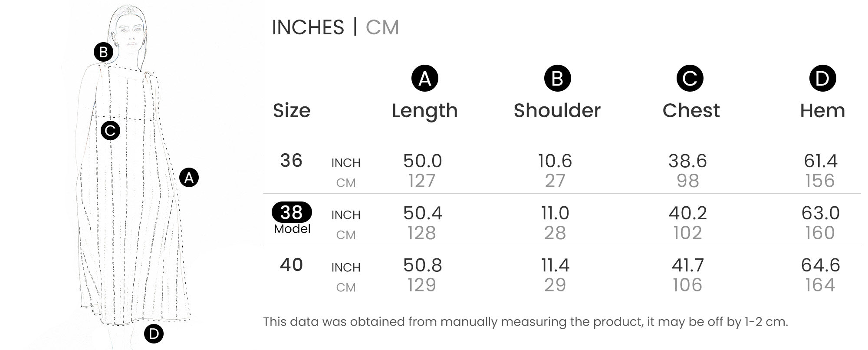This screenshot has height=350, width=868.
Task: Click the Hem column heading
Action: click(822, 111)
